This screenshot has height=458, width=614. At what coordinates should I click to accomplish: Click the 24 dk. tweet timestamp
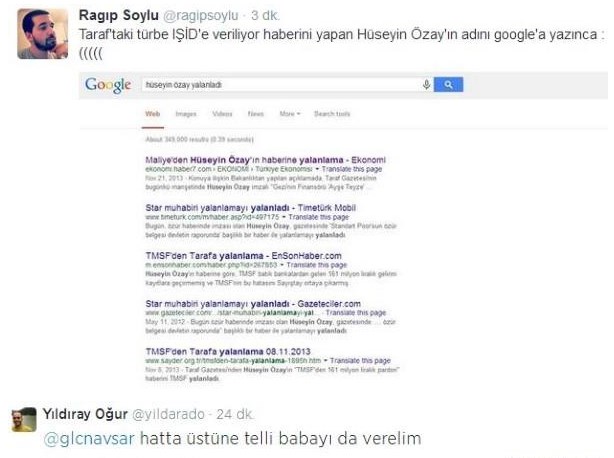pyautogui.click(x=235, y=414)
